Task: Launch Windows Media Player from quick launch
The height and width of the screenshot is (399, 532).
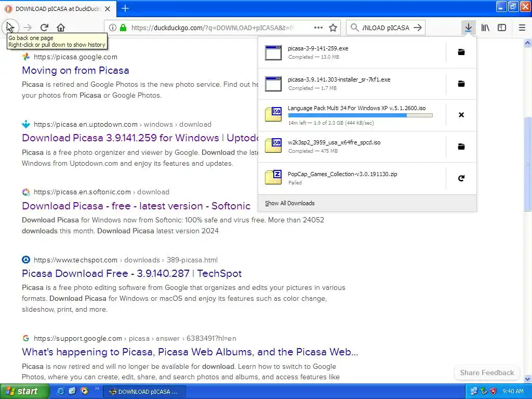Action: (84, 391)
